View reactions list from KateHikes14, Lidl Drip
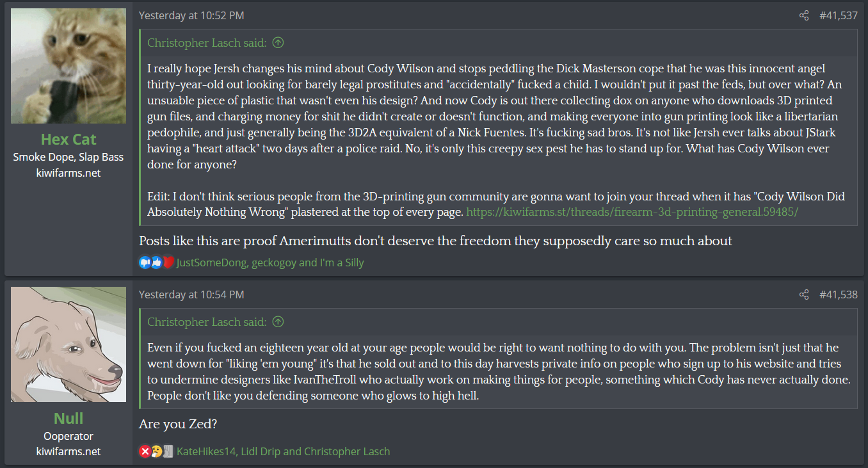 [283, 451]
